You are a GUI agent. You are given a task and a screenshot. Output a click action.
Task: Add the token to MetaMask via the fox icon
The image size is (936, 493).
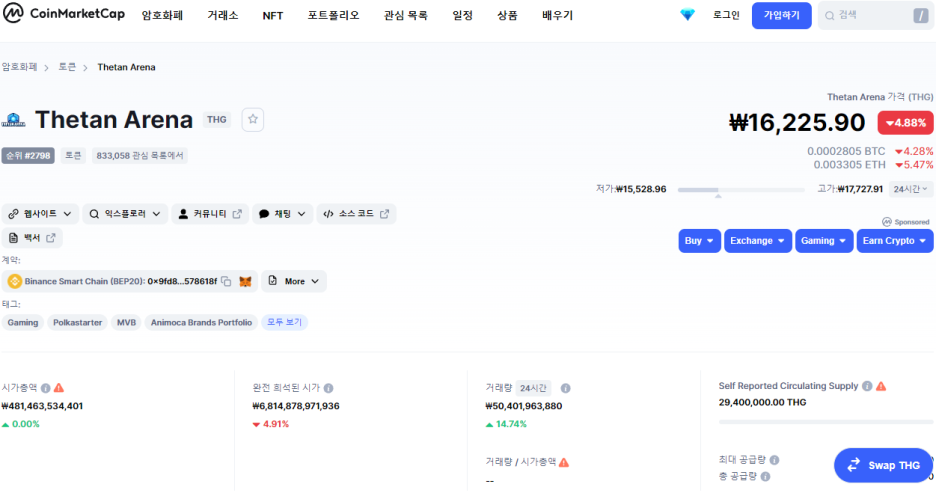(245, 281)
